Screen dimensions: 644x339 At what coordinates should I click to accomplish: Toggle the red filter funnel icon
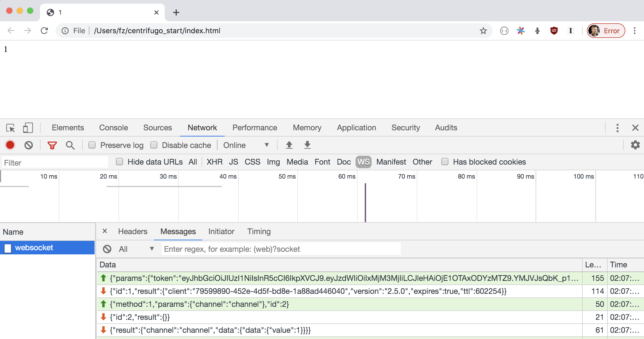(52, 145)
